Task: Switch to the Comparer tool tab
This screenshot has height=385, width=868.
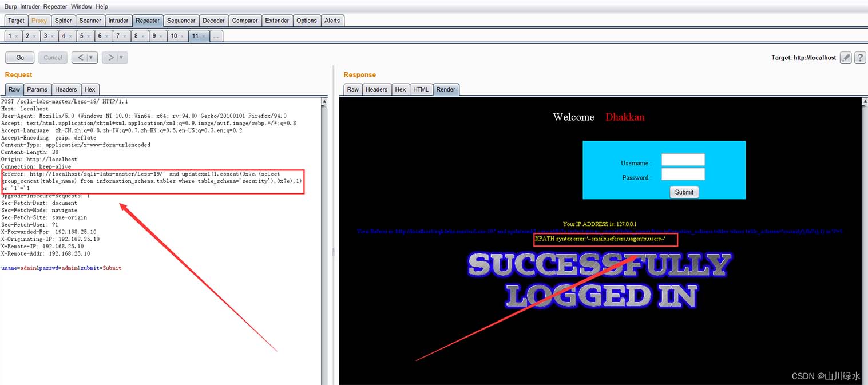Action: [245, 21]
